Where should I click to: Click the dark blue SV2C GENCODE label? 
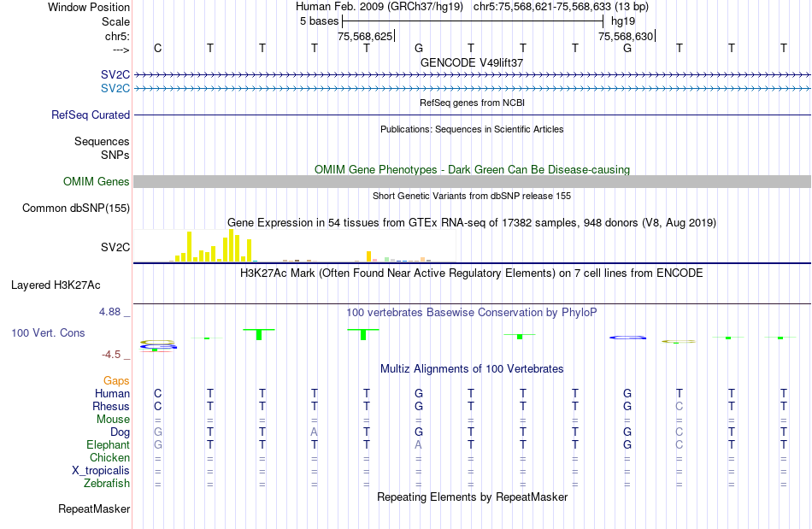pyautogui.click(x=115, y=75)
